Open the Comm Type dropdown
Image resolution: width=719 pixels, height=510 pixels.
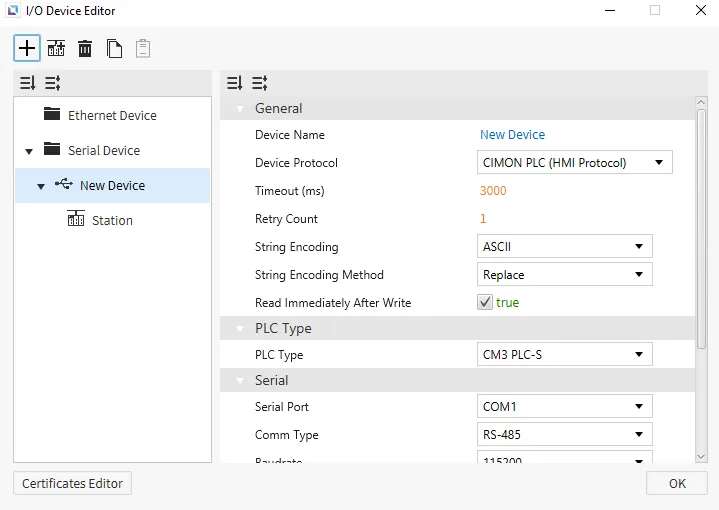(x=564, y=434)
